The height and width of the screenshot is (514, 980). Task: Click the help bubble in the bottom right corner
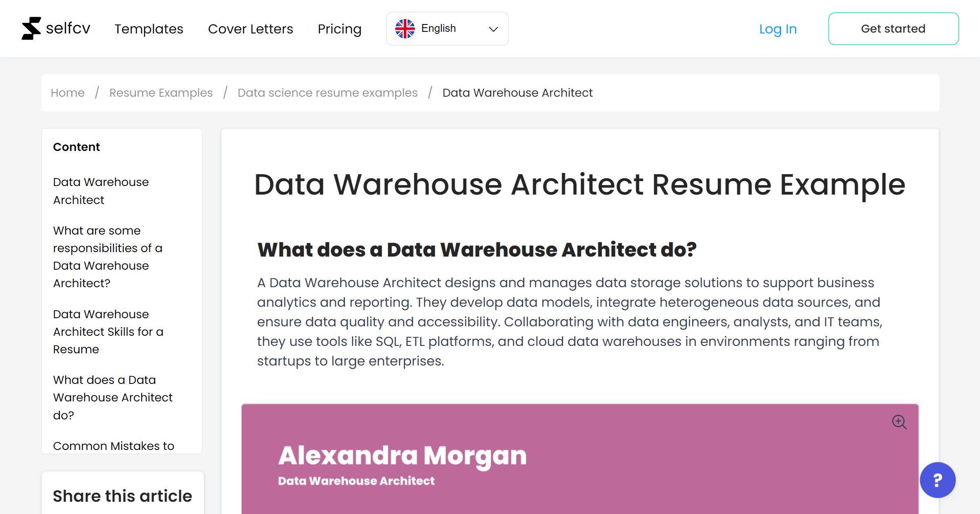click(938, 480)
